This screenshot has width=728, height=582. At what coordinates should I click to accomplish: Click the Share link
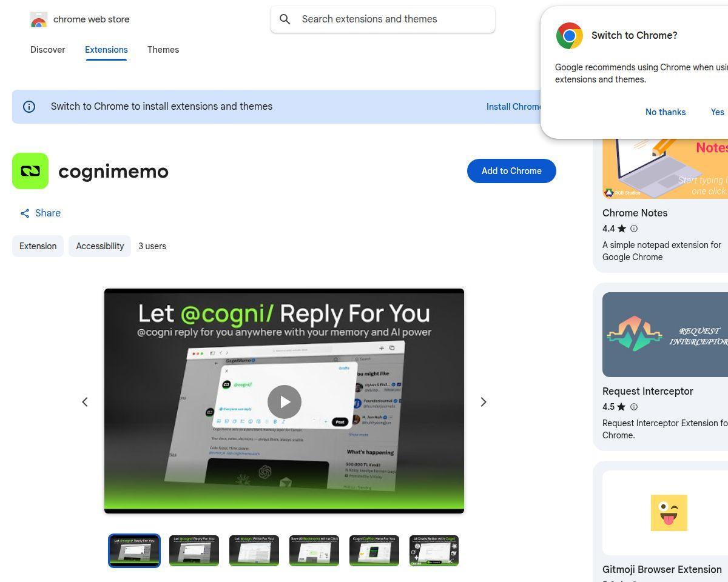pos(40,213)
